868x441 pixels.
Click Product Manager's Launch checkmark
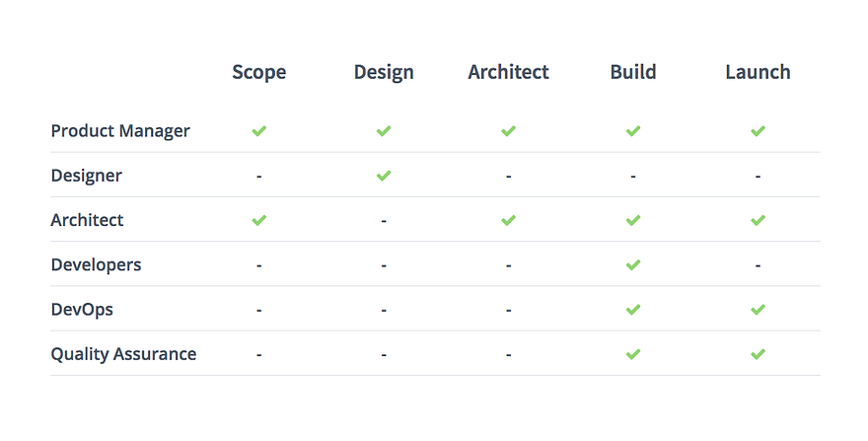pos(758,131)
